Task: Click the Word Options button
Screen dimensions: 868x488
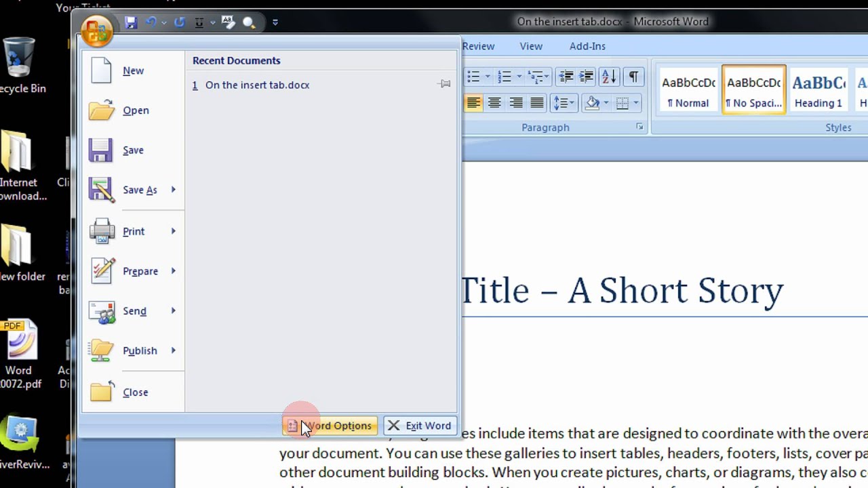Action: point(330,426)
